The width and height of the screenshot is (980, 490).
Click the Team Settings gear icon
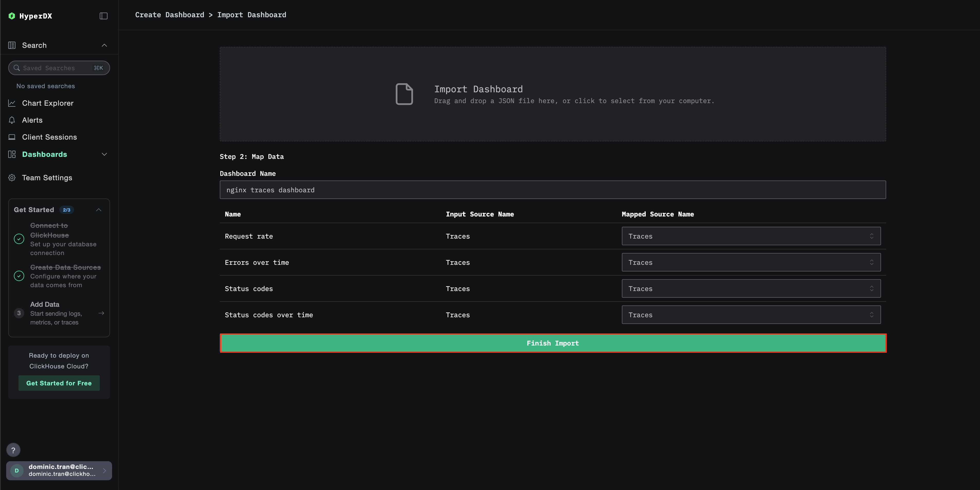(12, 178)
